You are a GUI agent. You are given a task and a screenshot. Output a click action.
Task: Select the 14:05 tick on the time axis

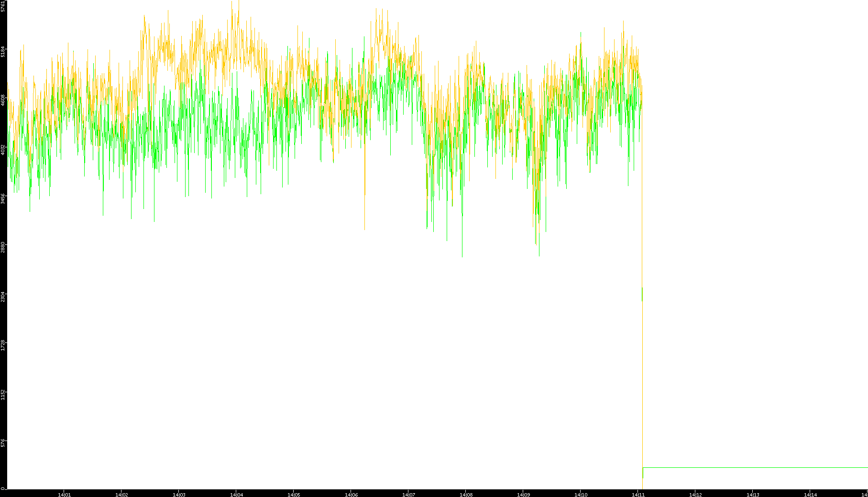(x=294, y=495)
